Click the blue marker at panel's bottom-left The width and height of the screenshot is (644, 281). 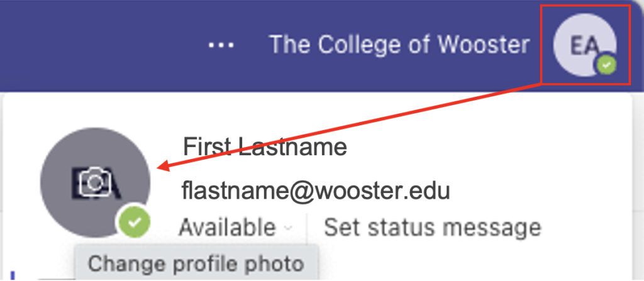point(13,275)
